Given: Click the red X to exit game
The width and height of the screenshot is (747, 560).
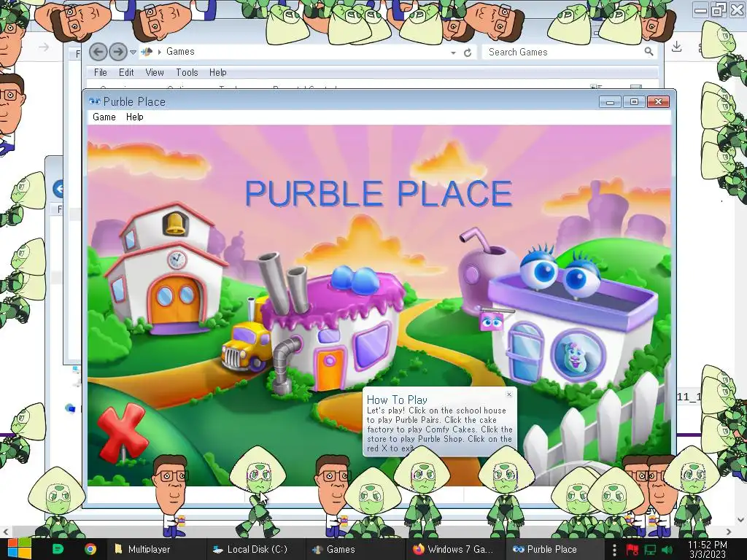Looking at the screenshot, I should [x=122, y=432].
